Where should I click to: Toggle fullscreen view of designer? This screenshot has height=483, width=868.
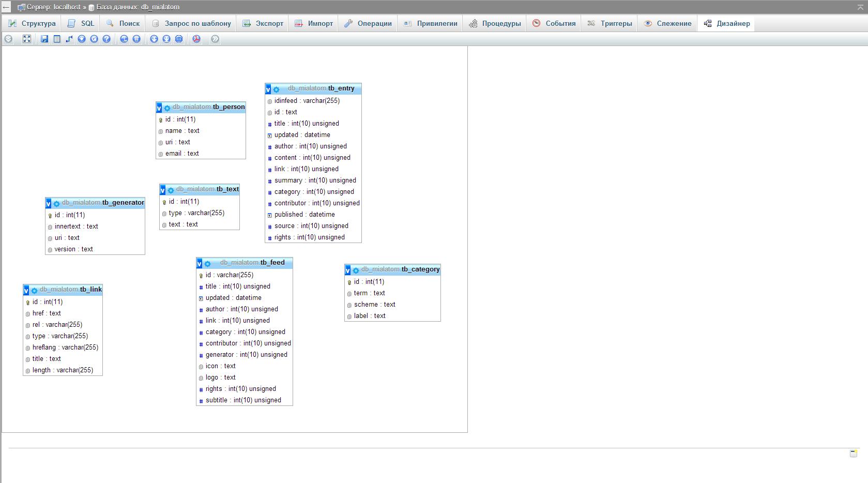point(27,39)
